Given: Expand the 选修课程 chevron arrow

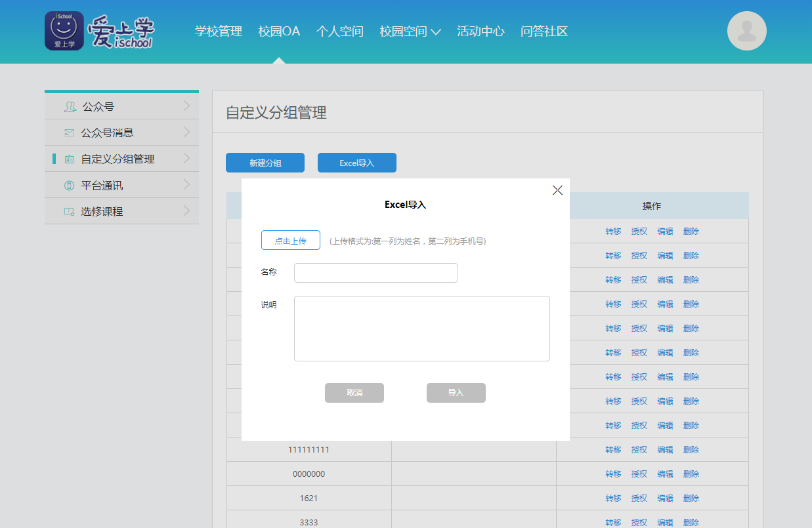Looking at the screenshot, I should [x=186, y=211].
